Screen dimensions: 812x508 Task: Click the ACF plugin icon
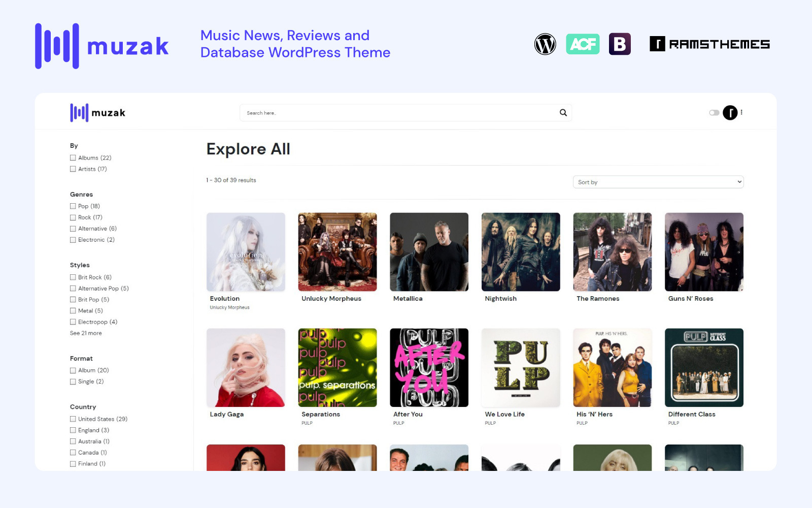tap(583, 44)
